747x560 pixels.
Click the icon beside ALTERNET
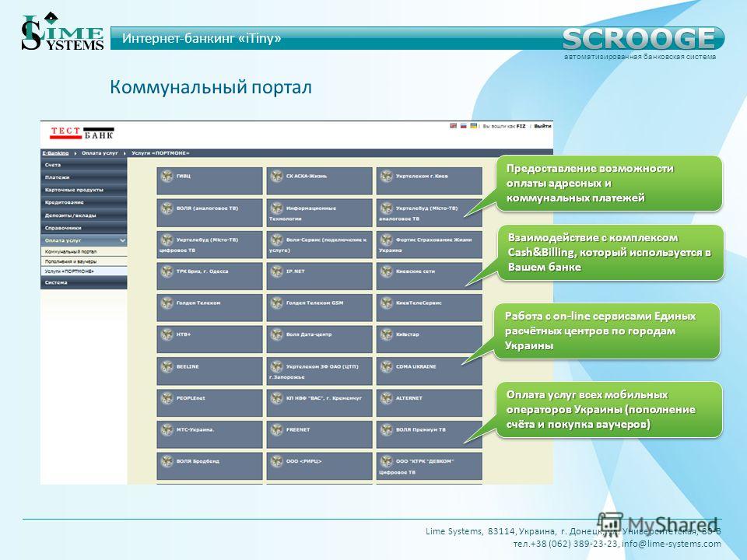(x=387, y=398)
